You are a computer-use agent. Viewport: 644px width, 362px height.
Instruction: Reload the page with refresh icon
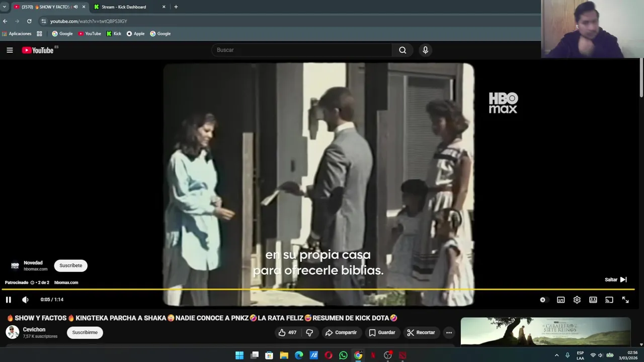click(29, 21)
